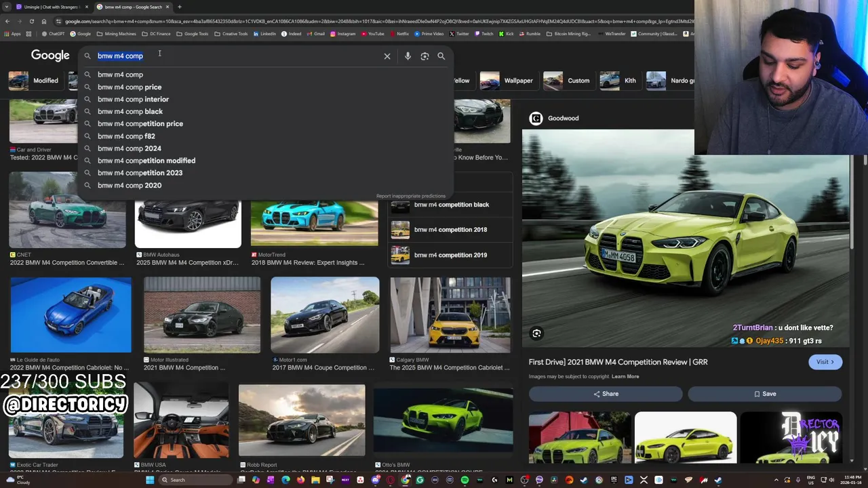Viewport: 868px width, 488px height.
Task: Close the bmw m4 comp Google Search tab
Action: coord(167,7)
